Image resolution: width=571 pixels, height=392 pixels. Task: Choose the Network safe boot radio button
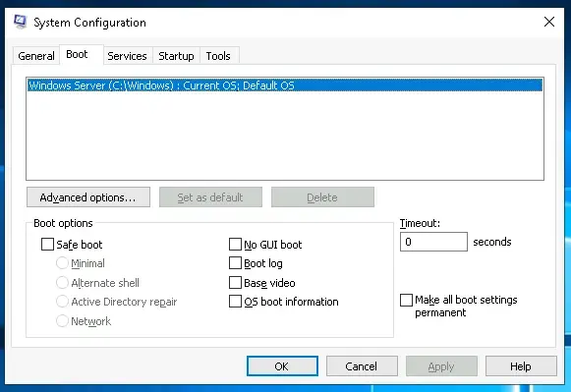click(62, 321)
